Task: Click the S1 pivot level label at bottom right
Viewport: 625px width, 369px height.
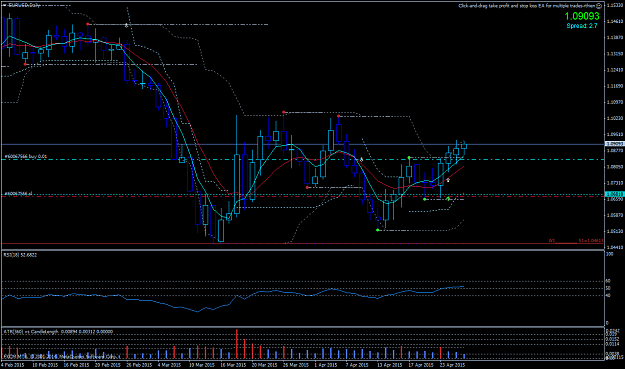Action: click(x=591, y=241)
